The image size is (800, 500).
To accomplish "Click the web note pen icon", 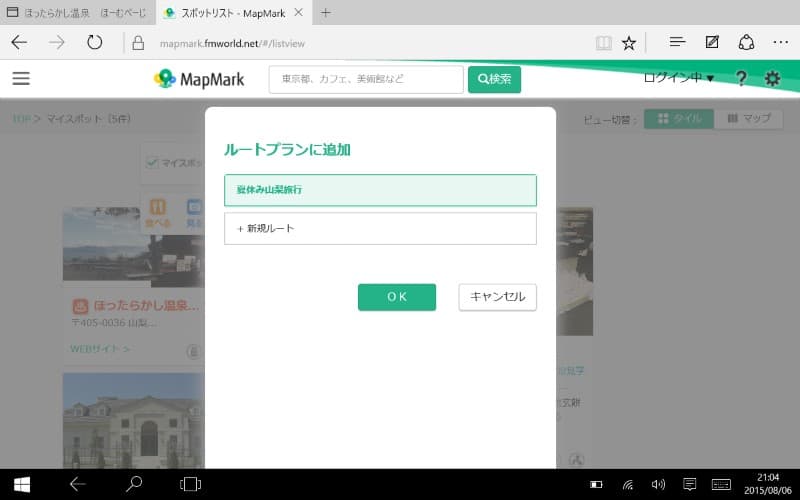I will pyautogui.click(x=712, y=42).
